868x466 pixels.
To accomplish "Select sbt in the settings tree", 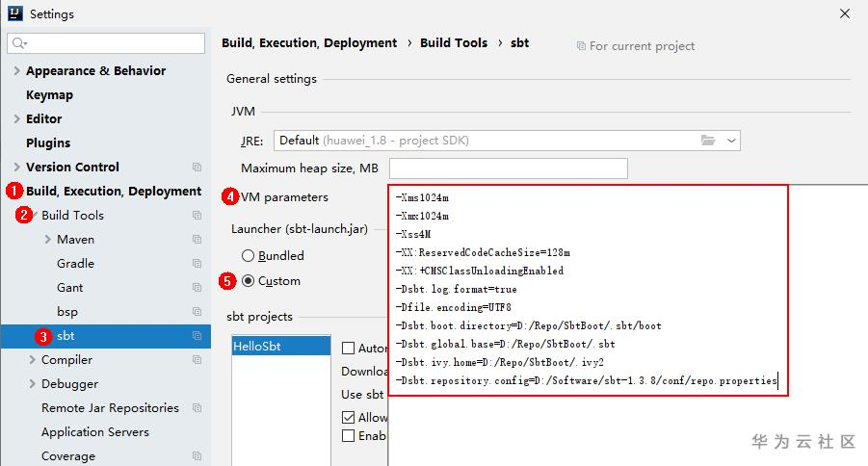I will [66, 336].
